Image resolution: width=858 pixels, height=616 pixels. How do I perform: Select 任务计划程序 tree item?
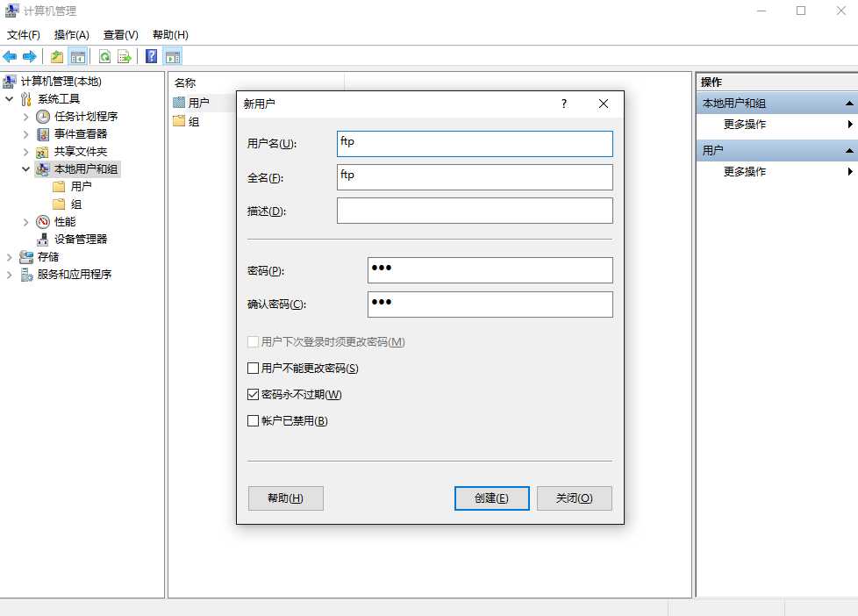[86, 117]
